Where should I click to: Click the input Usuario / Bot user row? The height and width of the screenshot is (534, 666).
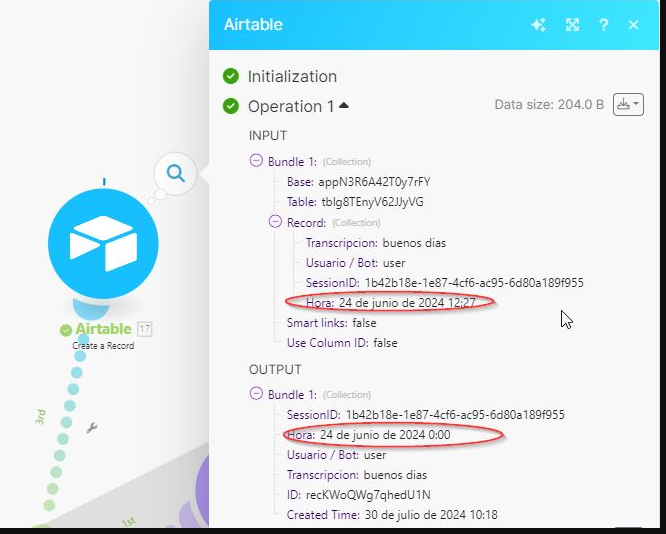coord(356,263)
